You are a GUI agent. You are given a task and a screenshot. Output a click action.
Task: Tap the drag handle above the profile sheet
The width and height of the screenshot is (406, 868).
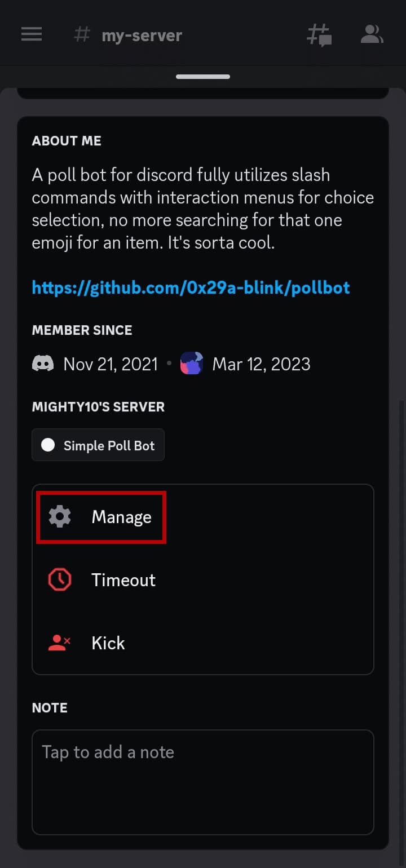tap(202, 76)
